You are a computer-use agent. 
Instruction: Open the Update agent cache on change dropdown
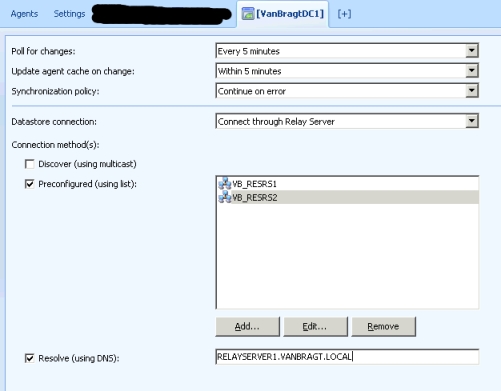coord(472,71)
